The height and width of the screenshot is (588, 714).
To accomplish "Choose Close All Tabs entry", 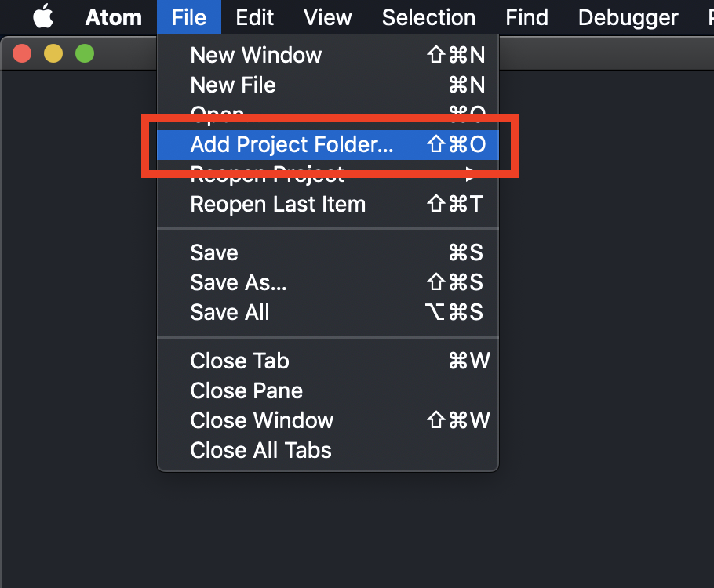I will pyautogui.click(x=328, y=450).
